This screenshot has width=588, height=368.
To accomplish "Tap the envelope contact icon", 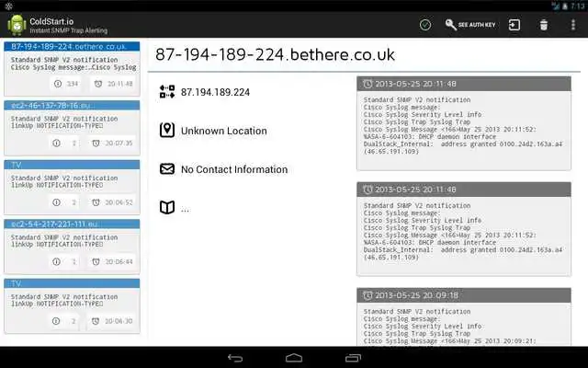I will click(x=167, y=169).
